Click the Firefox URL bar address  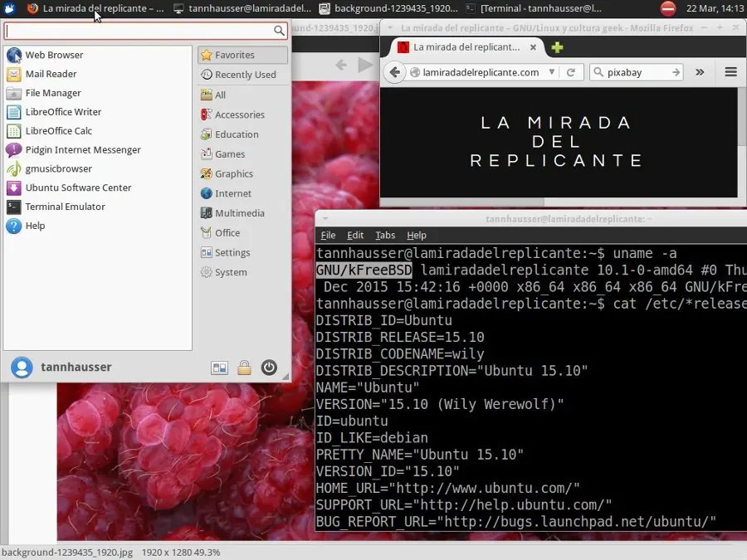(481, 72)
